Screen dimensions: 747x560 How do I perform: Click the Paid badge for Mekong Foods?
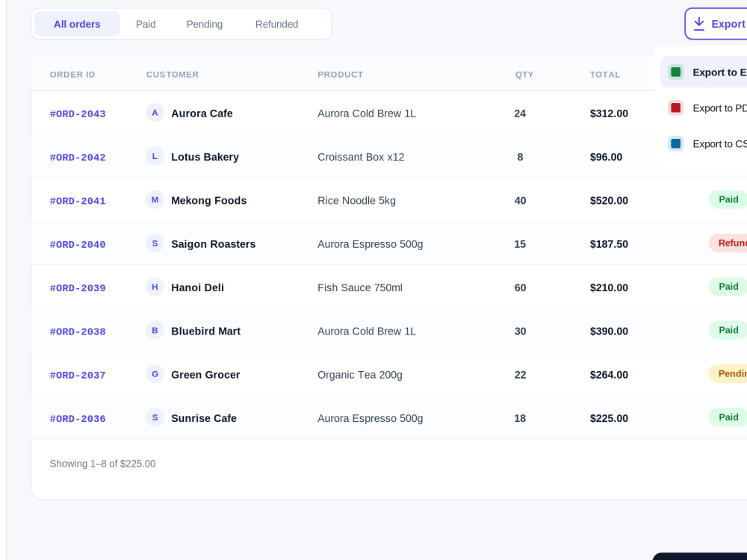click(728, 199)
